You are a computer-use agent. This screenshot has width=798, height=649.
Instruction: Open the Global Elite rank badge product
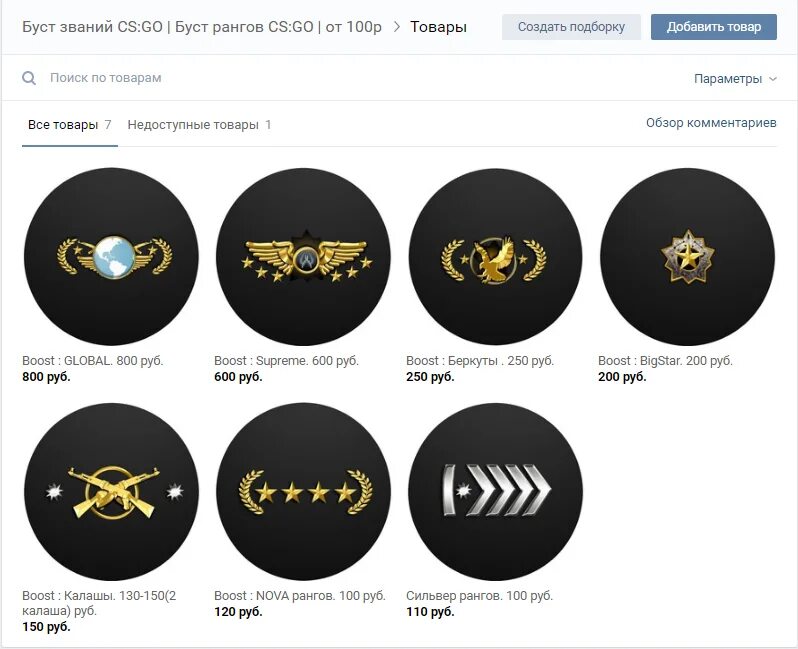[x=111, y=257]
